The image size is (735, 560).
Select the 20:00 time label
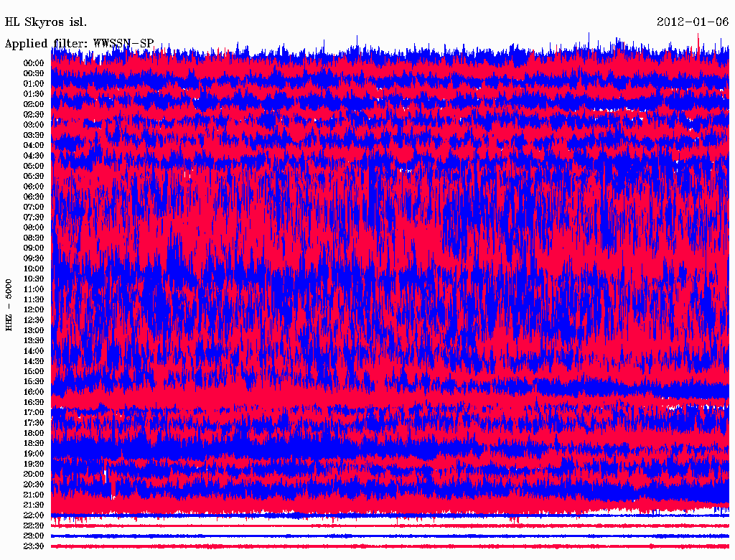coord(34,474)
